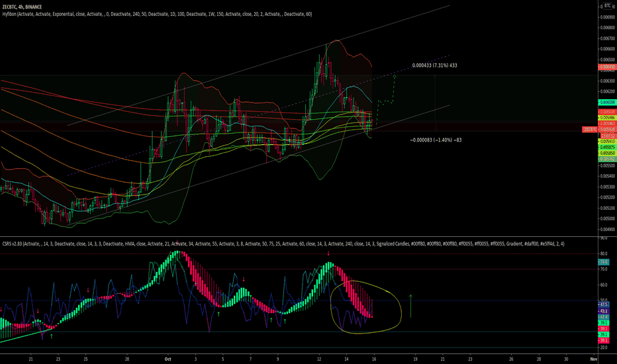
Task: Click the 41.4 indicator value label
Action: 604,317
